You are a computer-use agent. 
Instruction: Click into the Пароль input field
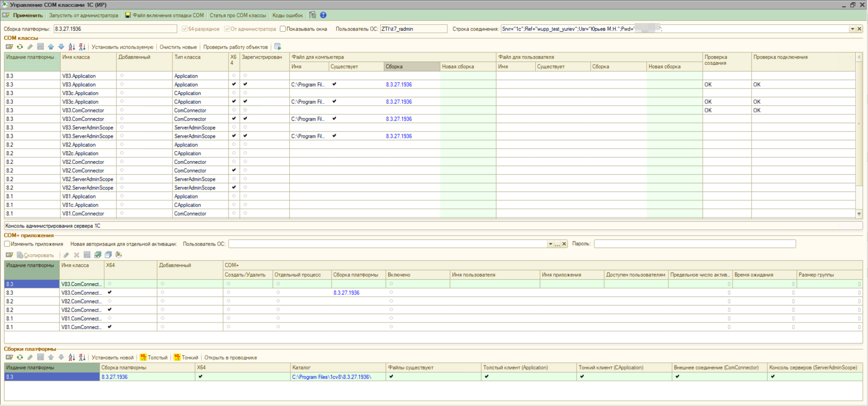pyautogui.click(x=694, y=244)
